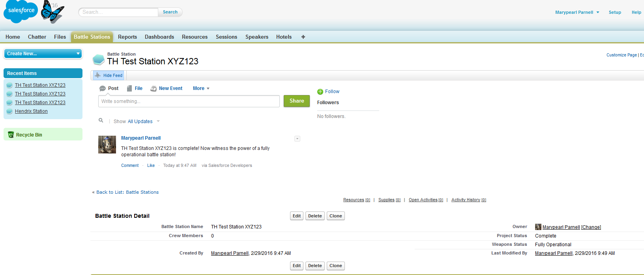Click the owner's small avatar photo
Viewport: 644px width, 275px height.
tap(538, 227)
